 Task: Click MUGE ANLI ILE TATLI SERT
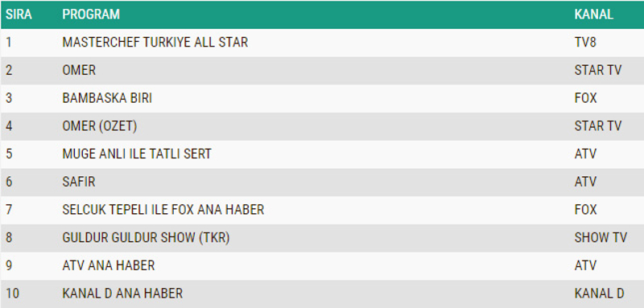(x=137, y=154)
